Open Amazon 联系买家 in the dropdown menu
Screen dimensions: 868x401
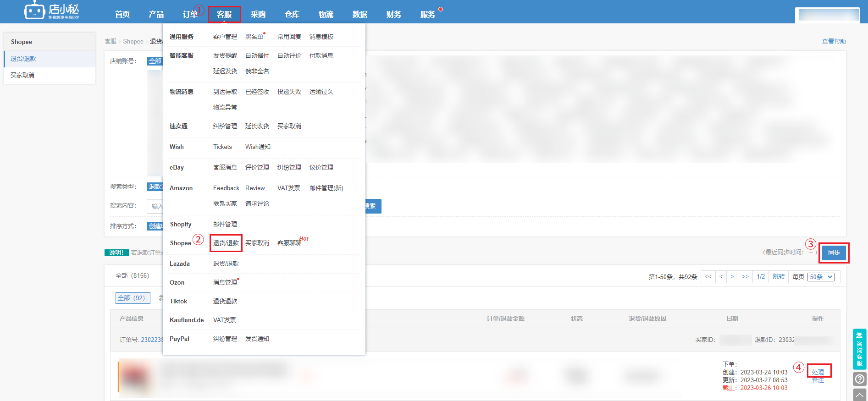[225, 203]
